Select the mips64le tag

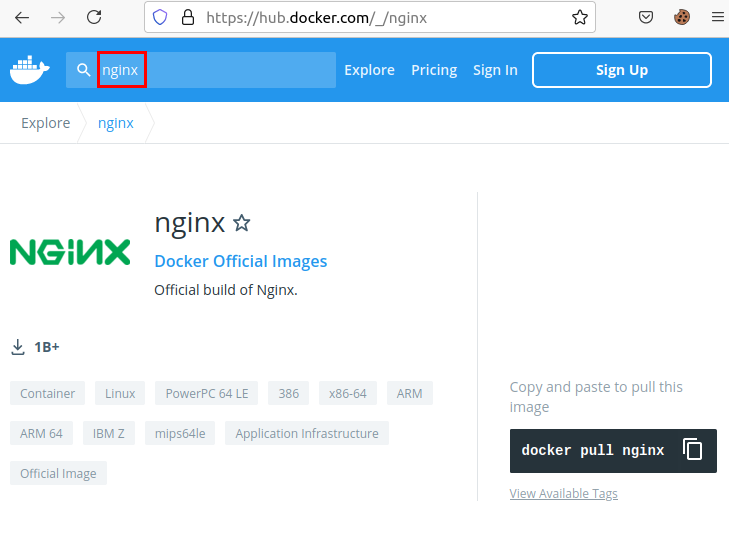tap(180, 433)
